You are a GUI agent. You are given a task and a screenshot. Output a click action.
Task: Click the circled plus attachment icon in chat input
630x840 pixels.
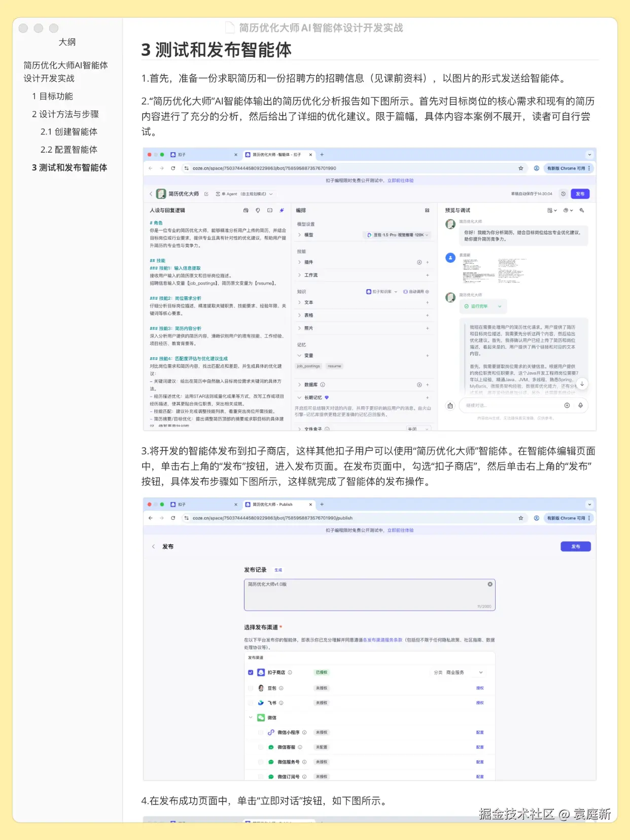567,405
